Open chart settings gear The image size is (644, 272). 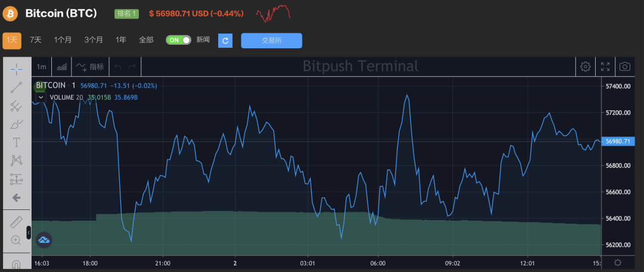pos(586,67)
